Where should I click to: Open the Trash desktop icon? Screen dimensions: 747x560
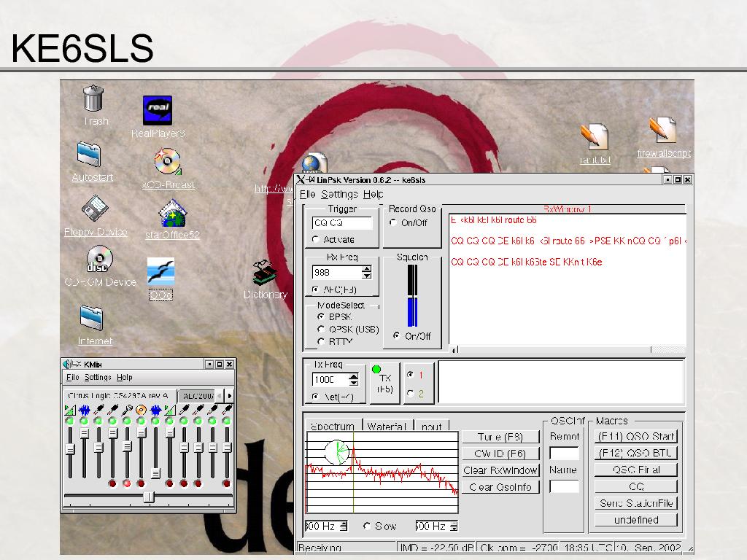coord(93,99)
